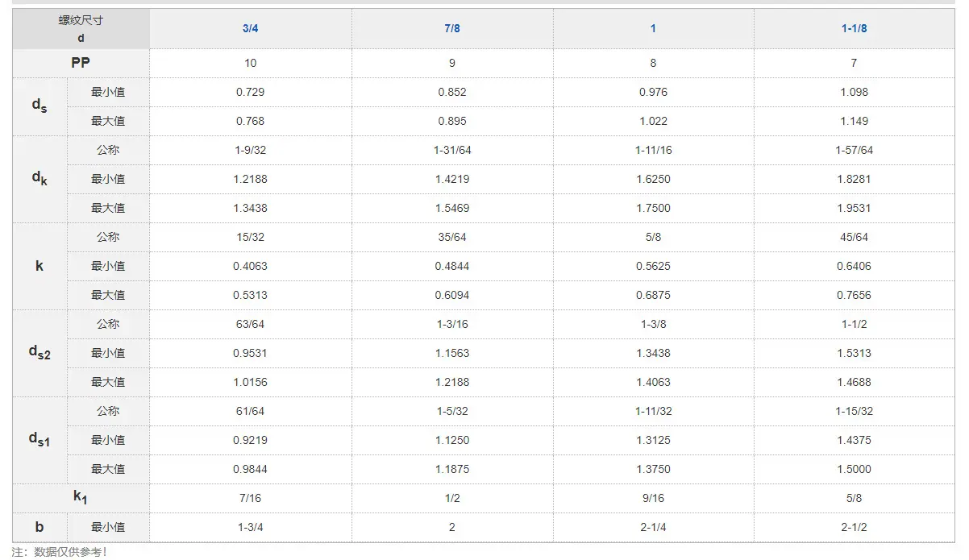
Task: Select the 15/32 nominal cell
Action: (251, 237)
